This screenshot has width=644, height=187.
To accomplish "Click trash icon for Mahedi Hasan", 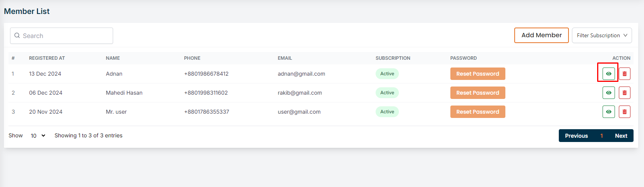I will (x=624, y=93).
